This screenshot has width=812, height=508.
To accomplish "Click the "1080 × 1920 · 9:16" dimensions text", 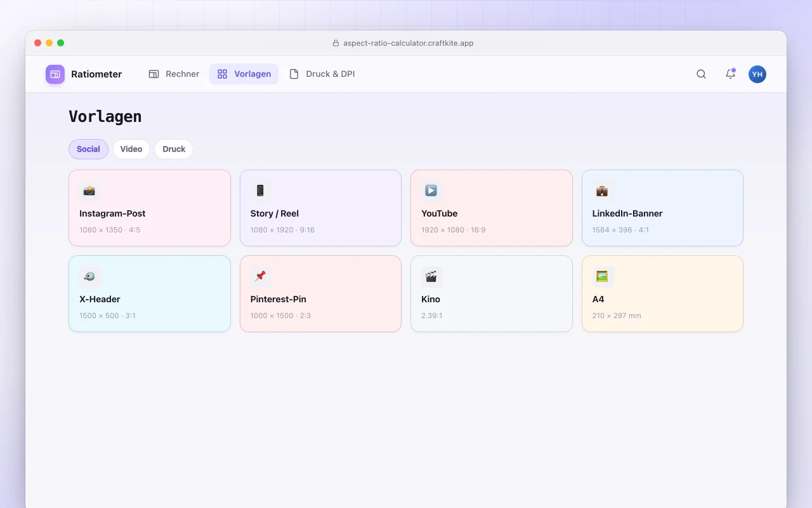I will [282, 230].
